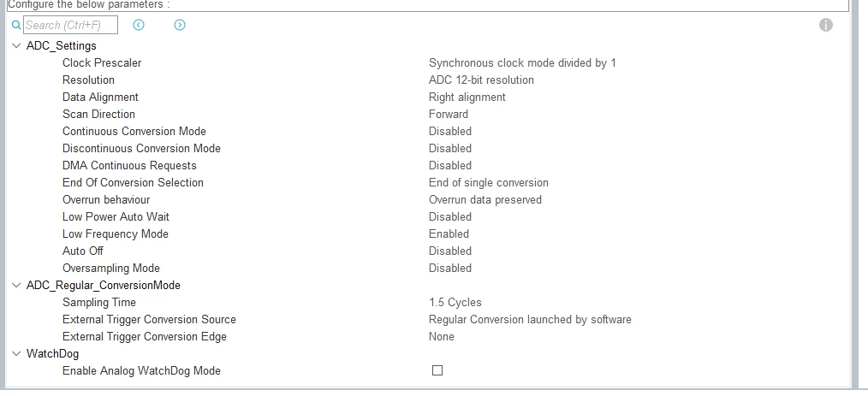Click the Scan Direction Forward value

coord(448,115)
